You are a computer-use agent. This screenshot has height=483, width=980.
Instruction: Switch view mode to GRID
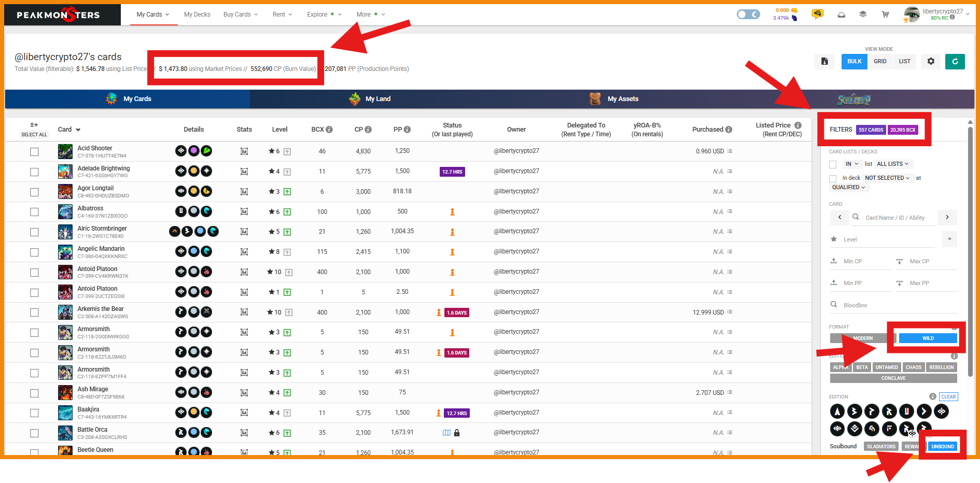880,61
